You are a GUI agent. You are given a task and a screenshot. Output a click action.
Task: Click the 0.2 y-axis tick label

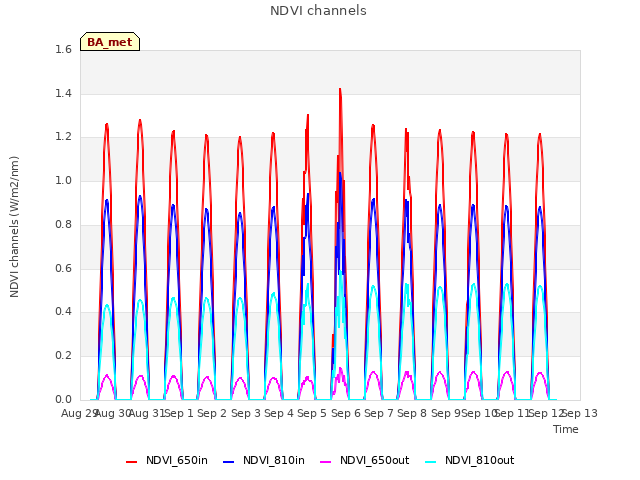[63, 356]
